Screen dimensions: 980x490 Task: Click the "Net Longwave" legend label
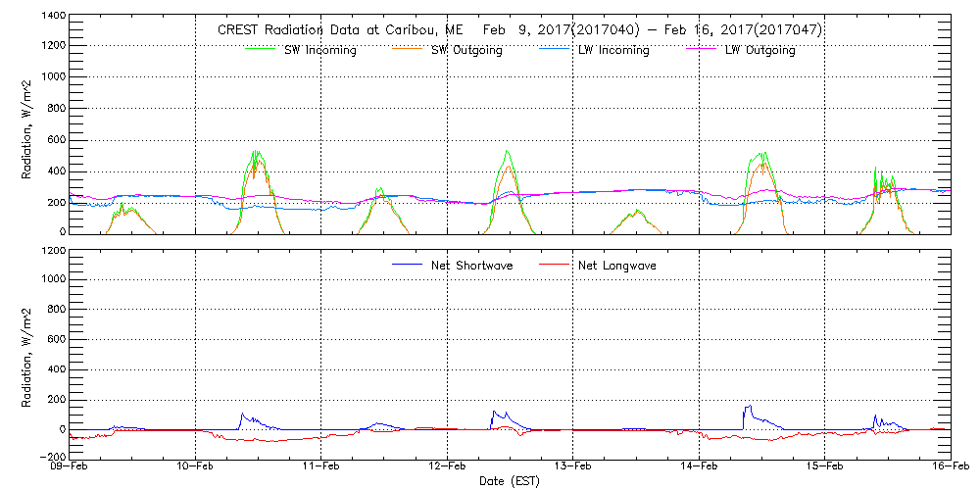[x=618, y=266]
